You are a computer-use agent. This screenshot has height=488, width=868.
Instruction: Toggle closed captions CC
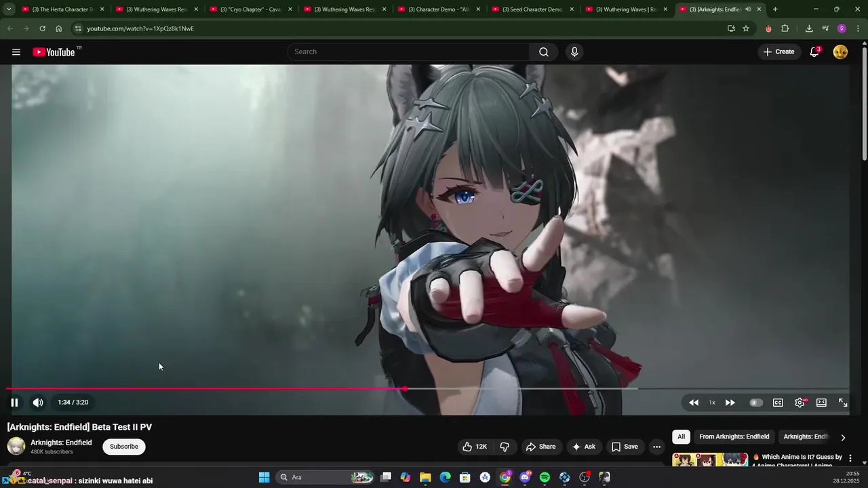click(778, 403)
